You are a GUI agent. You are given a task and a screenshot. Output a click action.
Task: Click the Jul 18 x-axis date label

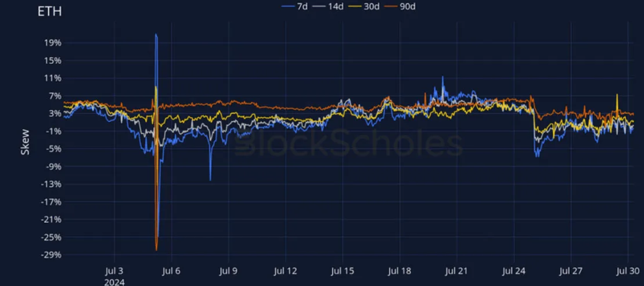pos(400,271)
